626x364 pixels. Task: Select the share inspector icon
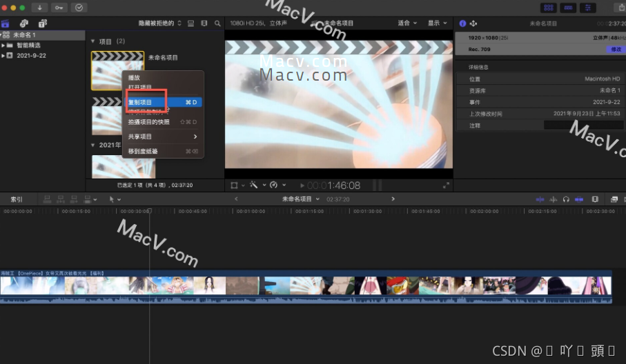(473, 23)
